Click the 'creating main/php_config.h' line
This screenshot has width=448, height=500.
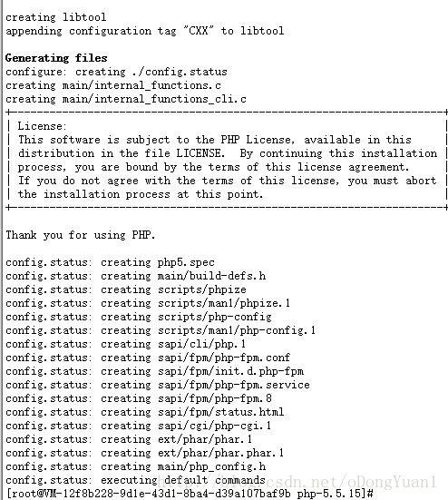(x=135, y=467)
